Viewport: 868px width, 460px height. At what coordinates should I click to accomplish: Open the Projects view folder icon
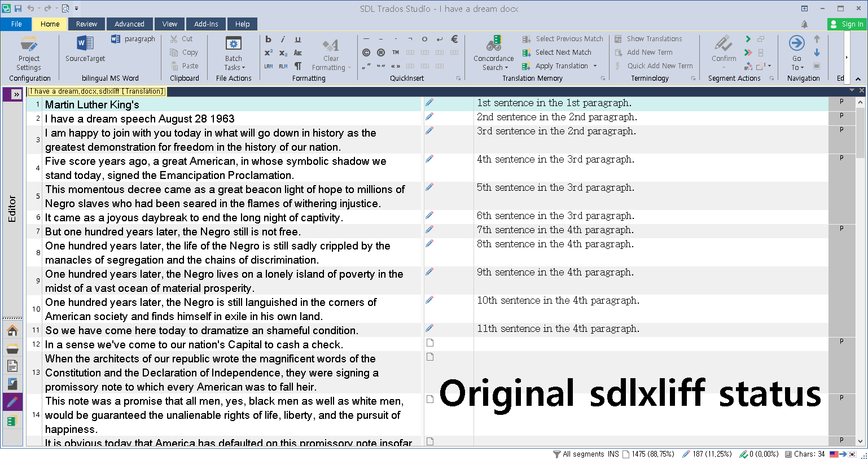(x=12, y=349)
